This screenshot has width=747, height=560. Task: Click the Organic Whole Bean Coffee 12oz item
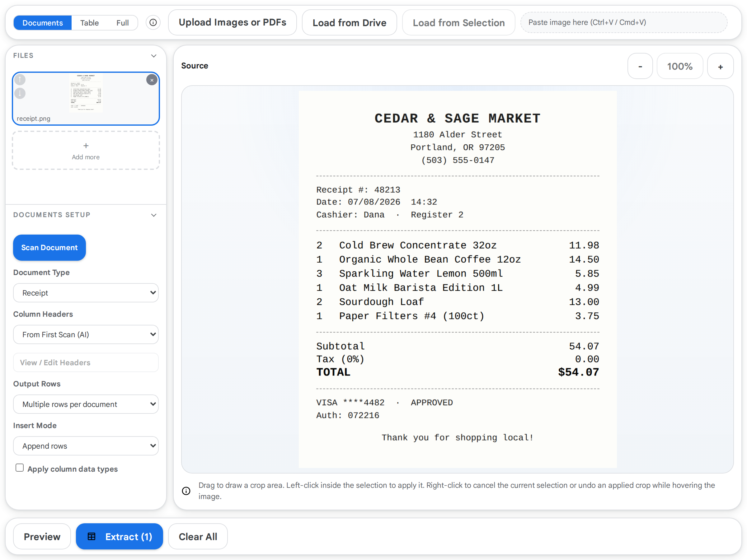point(430,259)
